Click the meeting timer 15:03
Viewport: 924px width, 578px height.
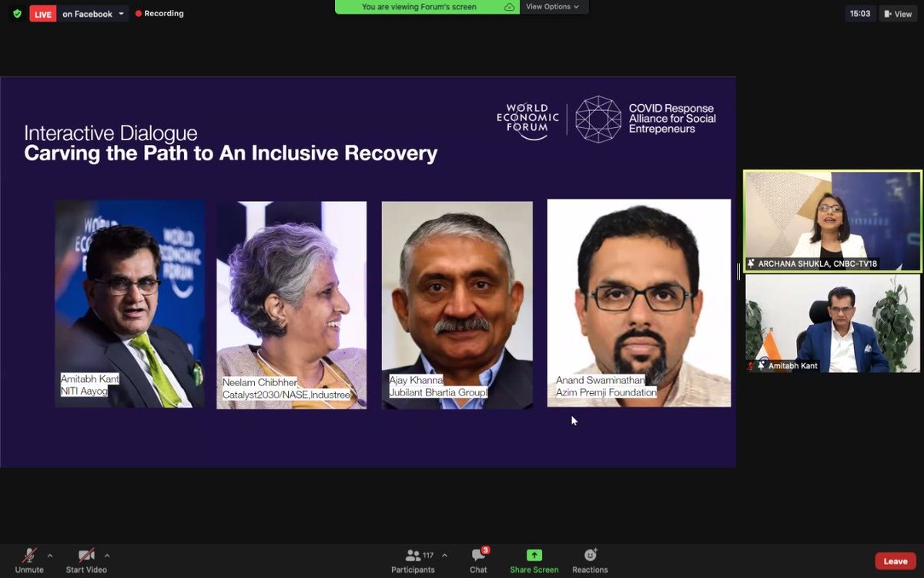pyautogui.click(x=860, y=14)
